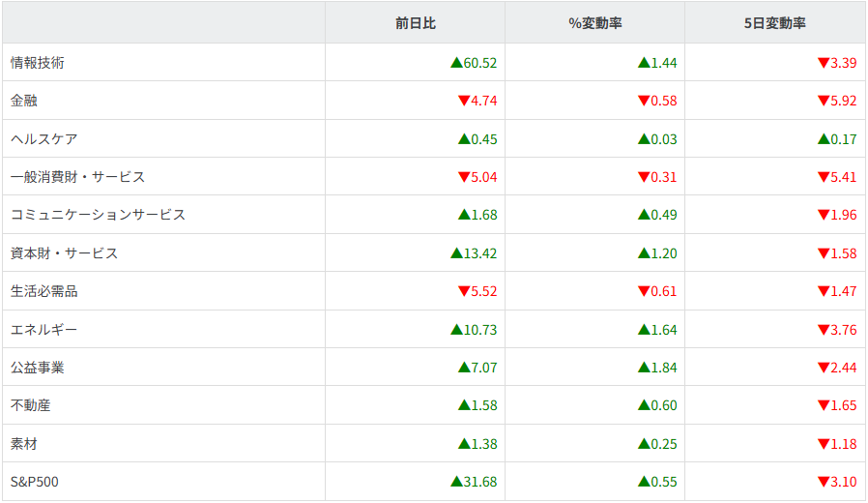Click the red down arrow beside 3.10
Screen dimensions: 868x503
click(x=824, y=482)
